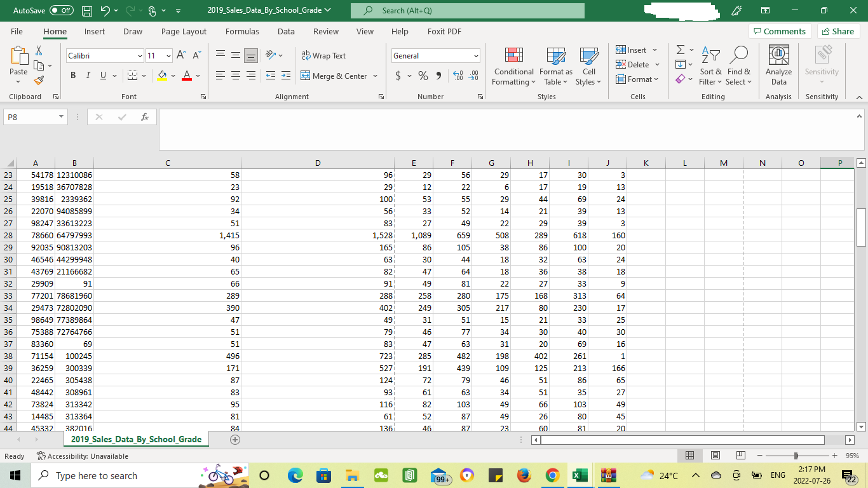Switch to the Foxit PDF tab
The width and height of the screenshot is (868, 488).
(x=444, y=31)
